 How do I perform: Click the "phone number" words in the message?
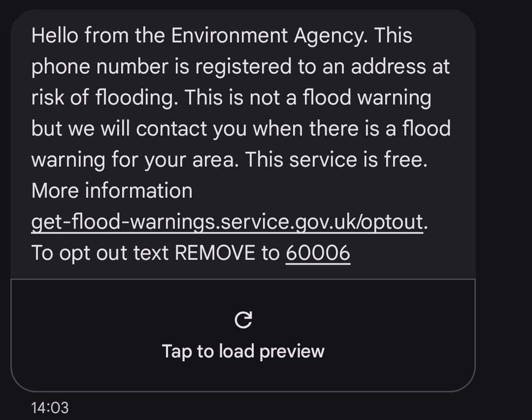click(100, 67)
